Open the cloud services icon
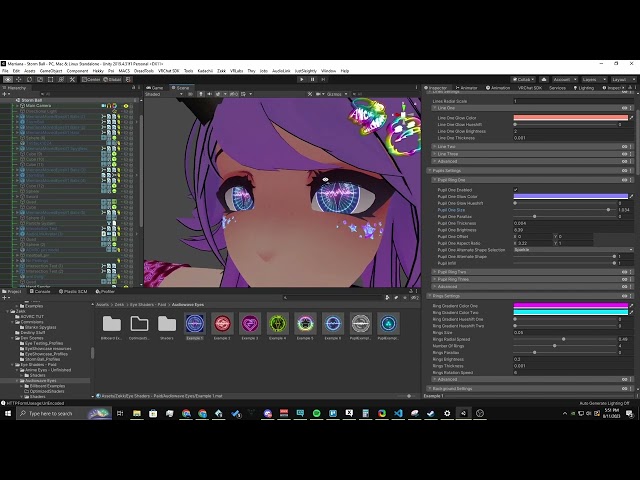Screen dimensions: 640x480 544,80
